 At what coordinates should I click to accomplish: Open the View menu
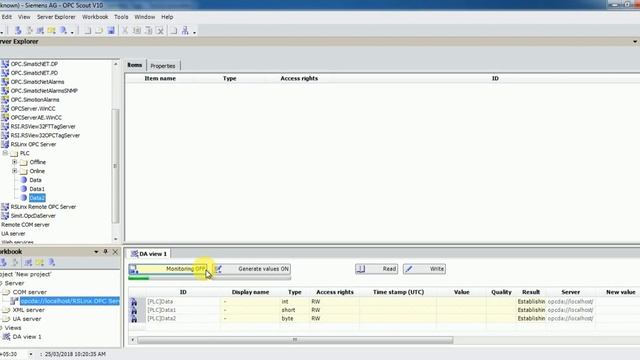point(24,17)
